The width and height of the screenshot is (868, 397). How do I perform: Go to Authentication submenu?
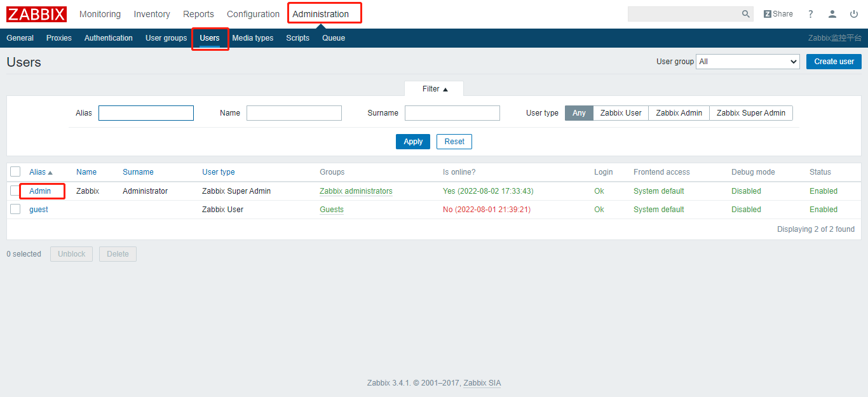pos(109,38)
